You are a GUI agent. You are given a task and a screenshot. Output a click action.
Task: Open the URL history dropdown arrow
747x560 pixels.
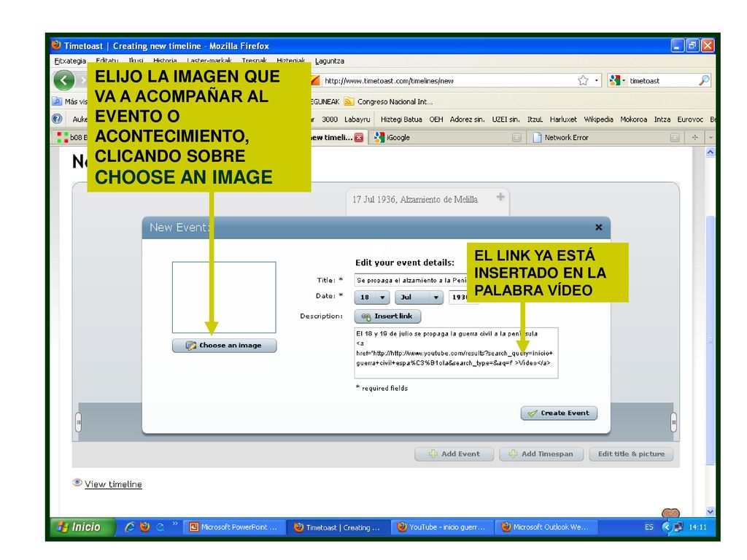[x=597, y=80]
